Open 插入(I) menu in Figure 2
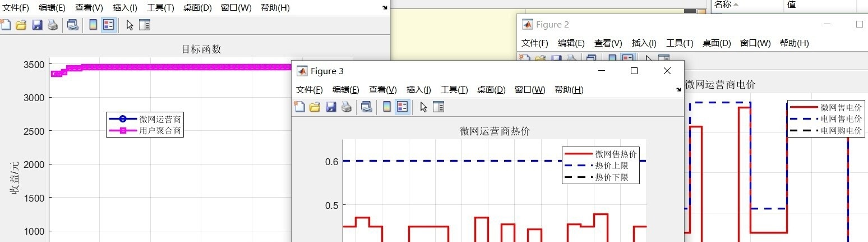 point(644,43)
